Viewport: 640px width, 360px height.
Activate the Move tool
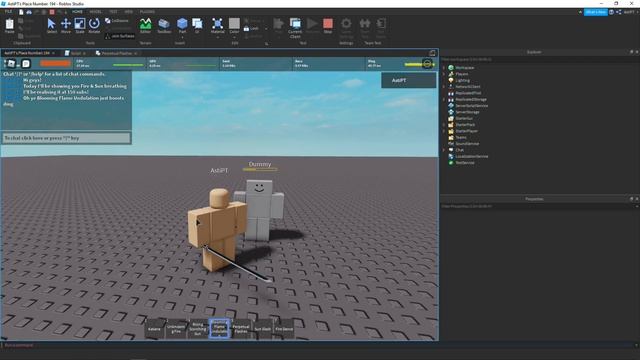65,25
